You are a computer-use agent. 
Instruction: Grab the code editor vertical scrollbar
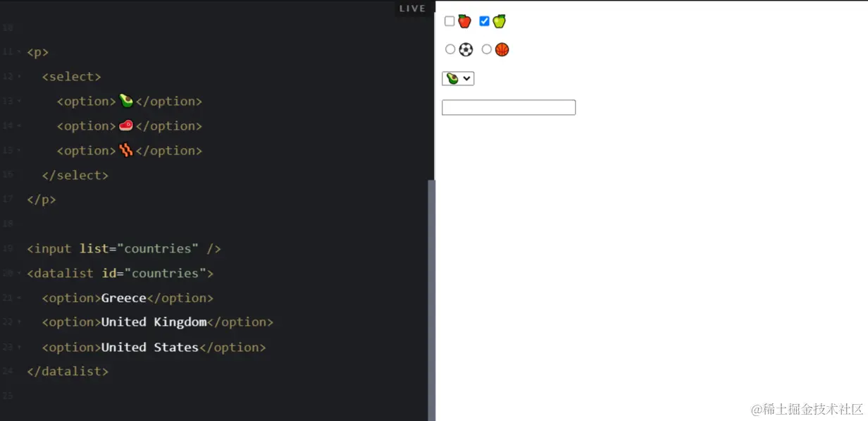click(431, 300)
